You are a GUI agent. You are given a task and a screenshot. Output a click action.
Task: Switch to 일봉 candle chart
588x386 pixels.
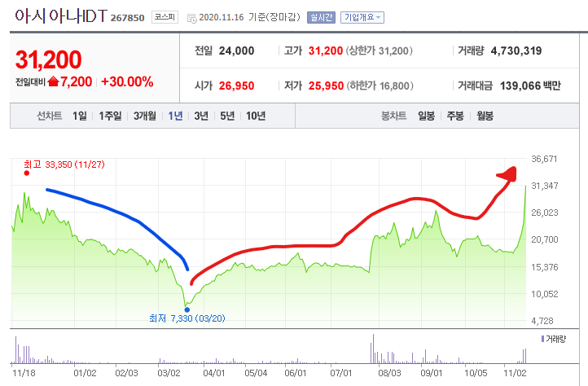tap(427, 116)
